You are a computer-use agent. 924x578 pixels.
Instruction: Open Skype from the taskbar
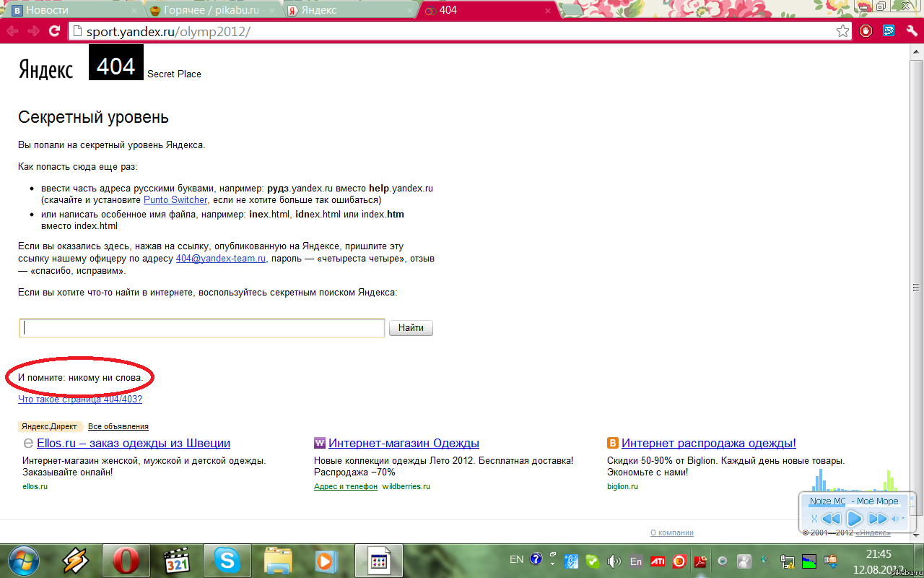[x=227, y=561]
